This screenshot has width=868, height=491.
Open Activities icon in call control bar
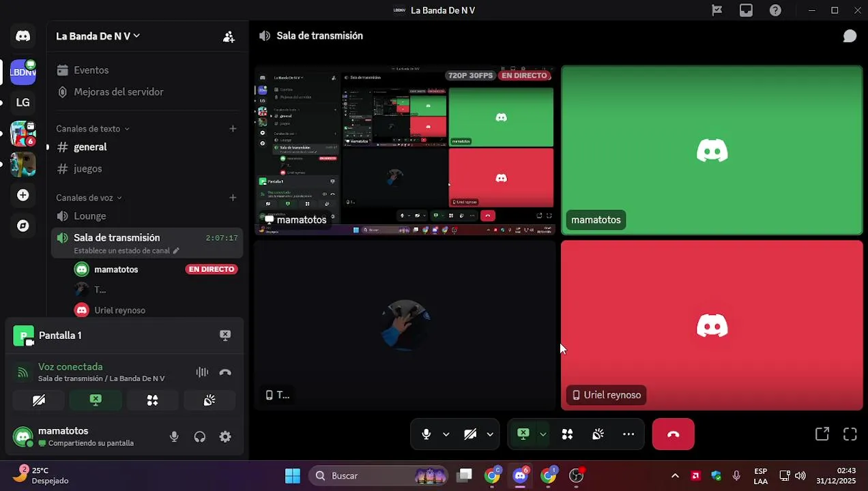(567, 434)
